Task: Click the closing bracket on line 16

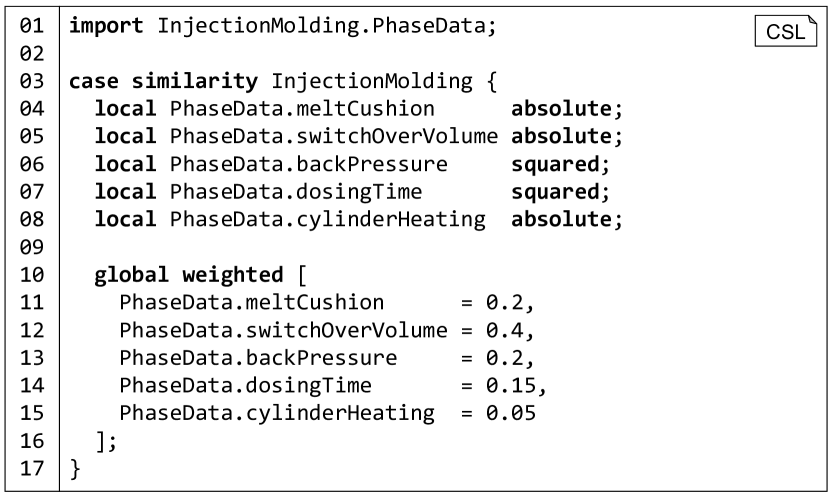Action: [101, 442]
